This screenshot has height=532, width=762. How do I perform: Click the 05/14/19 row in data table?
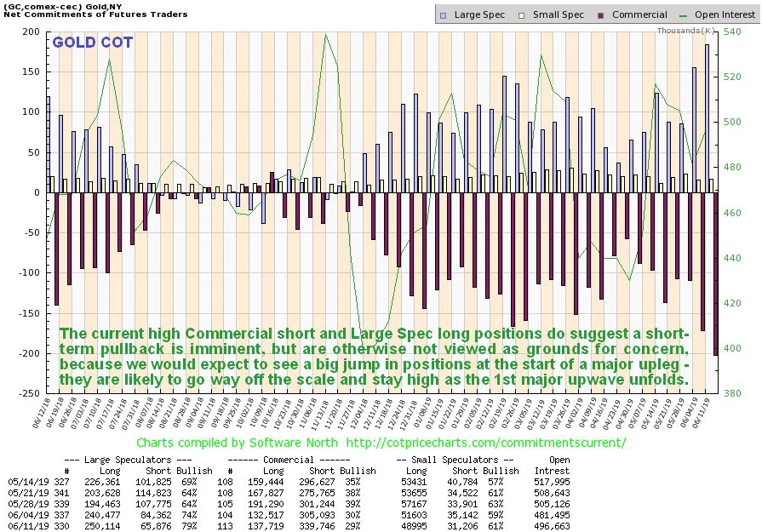click(381, 482)
